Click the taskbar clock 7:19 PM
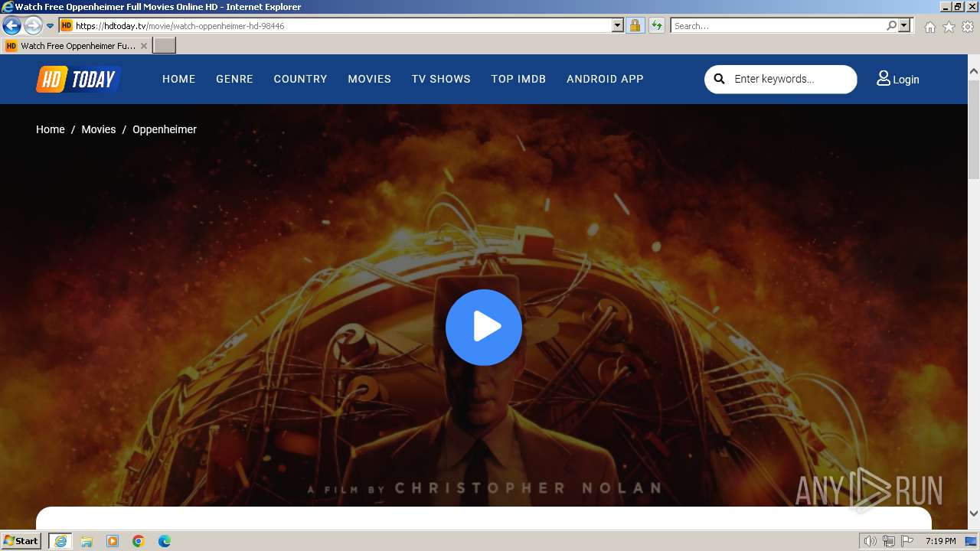This screenshot has width=980, height=551. click(x=940, y=541)
